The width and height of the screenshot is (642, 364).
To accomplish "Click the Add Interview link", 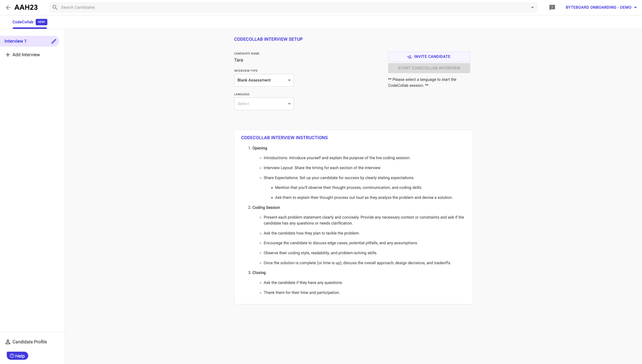I will tap(26, 55).
